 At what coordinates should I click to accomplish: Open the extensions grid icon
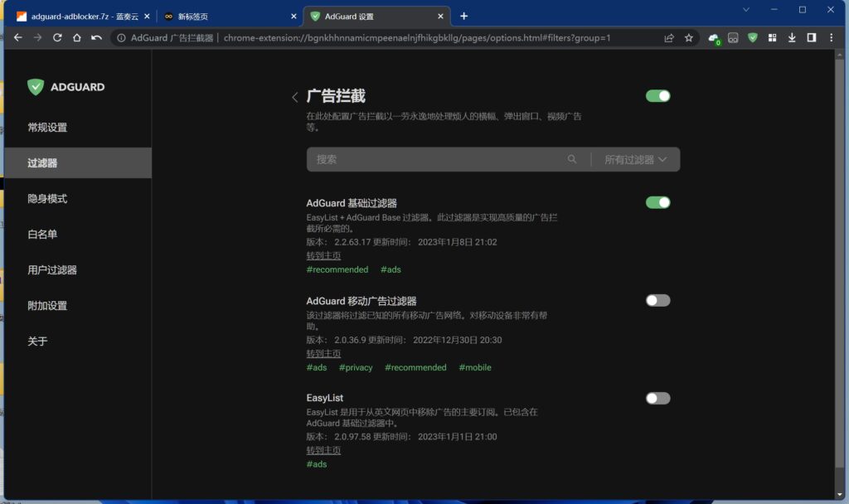coord(772,38)
